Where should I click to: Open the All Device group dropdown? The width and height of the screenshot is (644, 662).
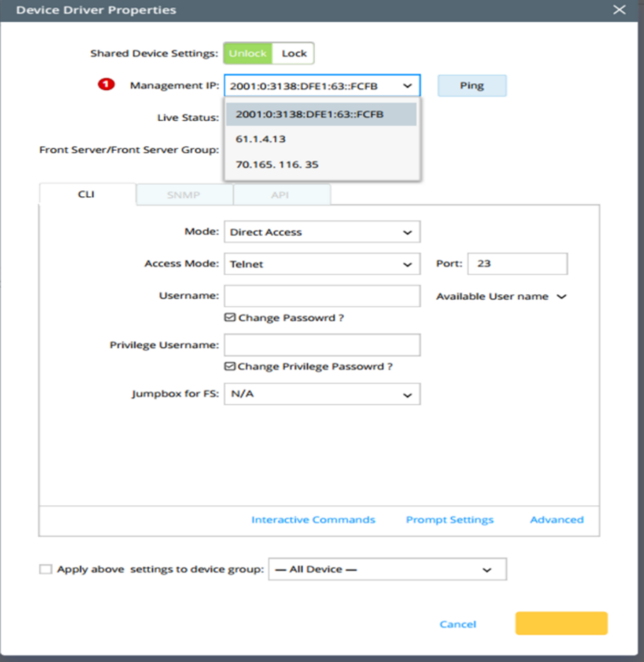(x=387, y=569)
